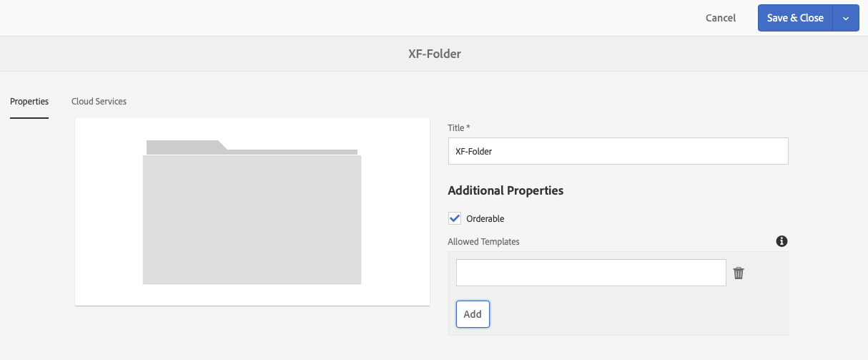Focus the Title text field
The width and height of the screenshot is (868, 360).
(618, 151)
